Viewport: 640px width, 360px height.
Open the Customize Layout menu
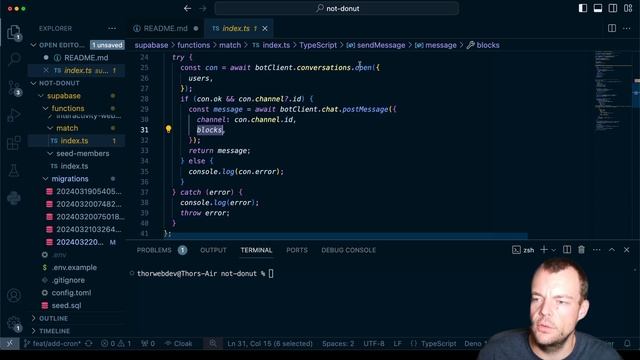tap(628, 8)
